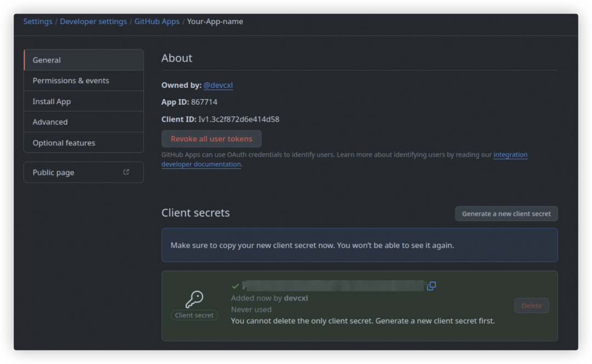The image size is (592, 364).
Task: Open the @devcxl owner profile link
Action: tap(218, 86)
